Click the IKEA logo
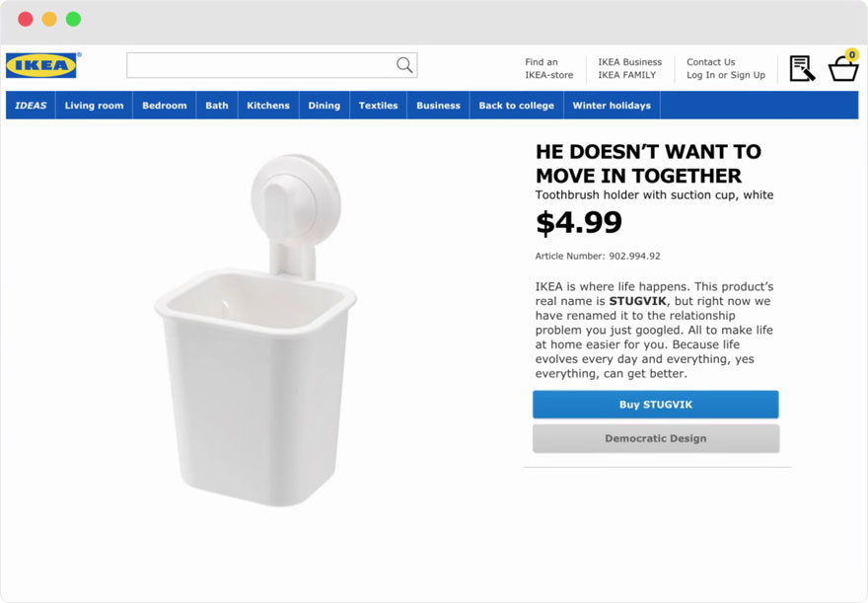This screenshot has height=603, width=868. point(41,66)
